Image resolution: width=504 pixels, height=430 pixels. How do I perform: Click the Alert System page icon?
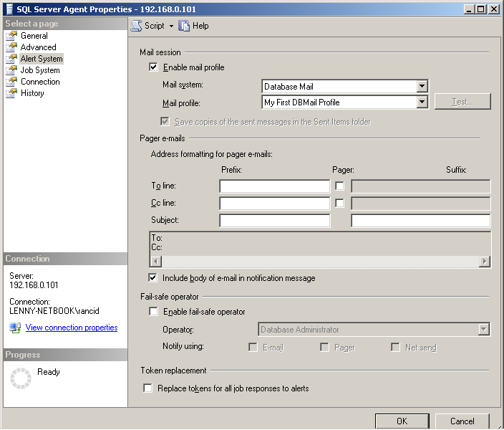(x=11, y=59)
